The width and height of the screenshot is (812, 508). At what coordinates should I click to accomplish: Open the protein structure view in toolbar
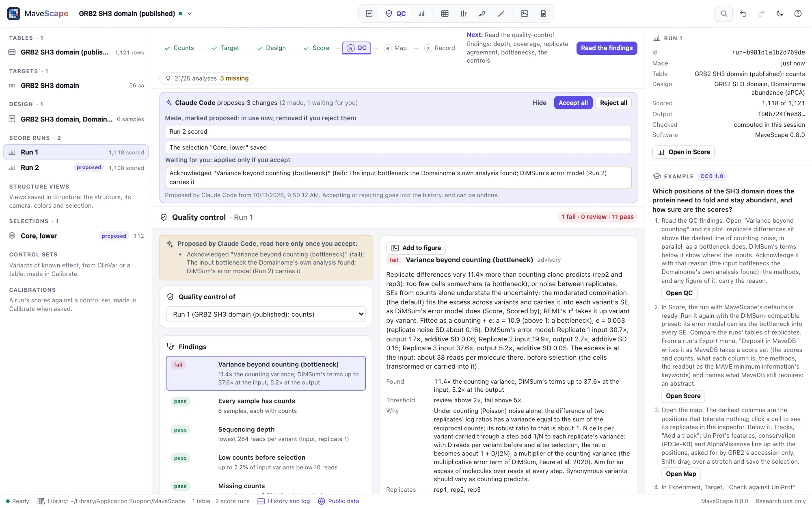tap(482, 13)
